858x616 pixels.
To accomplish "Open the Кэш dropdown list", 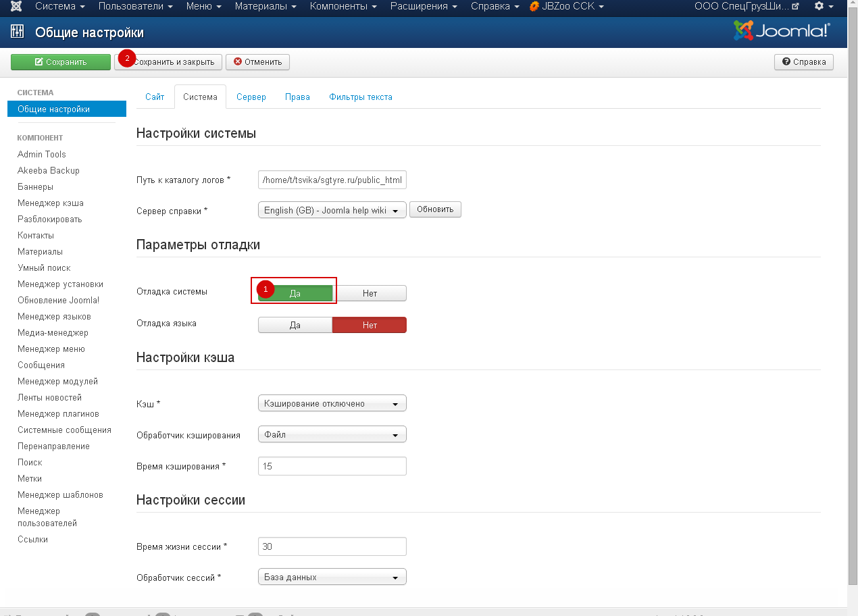I will pyautogui.click(x=332, y=403).
